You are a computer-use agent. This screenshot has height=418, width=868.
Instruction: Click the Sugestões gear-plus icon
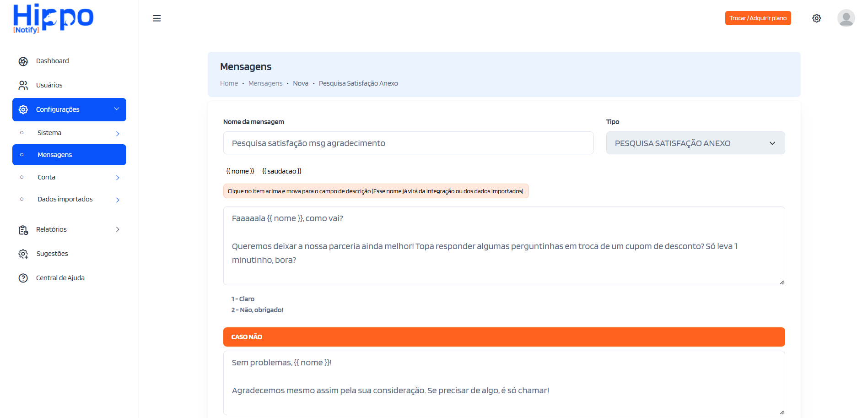pyautogui.click(x=23, y=254)
